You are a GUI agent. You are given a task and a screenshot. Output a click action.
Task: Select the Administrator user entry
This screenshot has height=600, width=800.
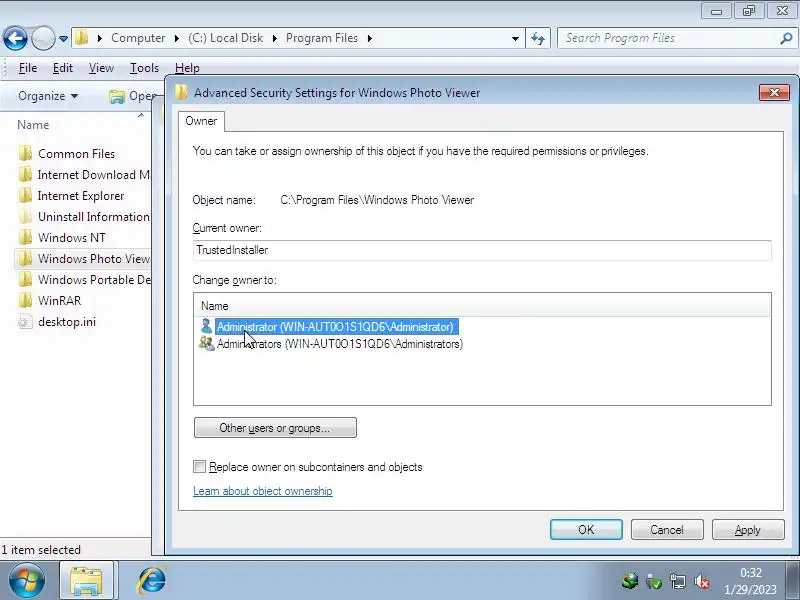coord(335,327)
